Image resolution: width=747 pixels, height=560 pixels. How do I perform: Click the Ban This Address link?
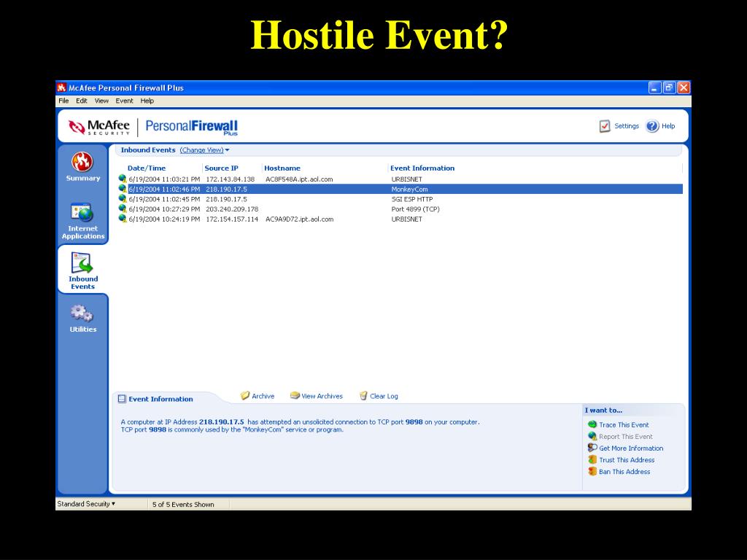tap(624, 472)
